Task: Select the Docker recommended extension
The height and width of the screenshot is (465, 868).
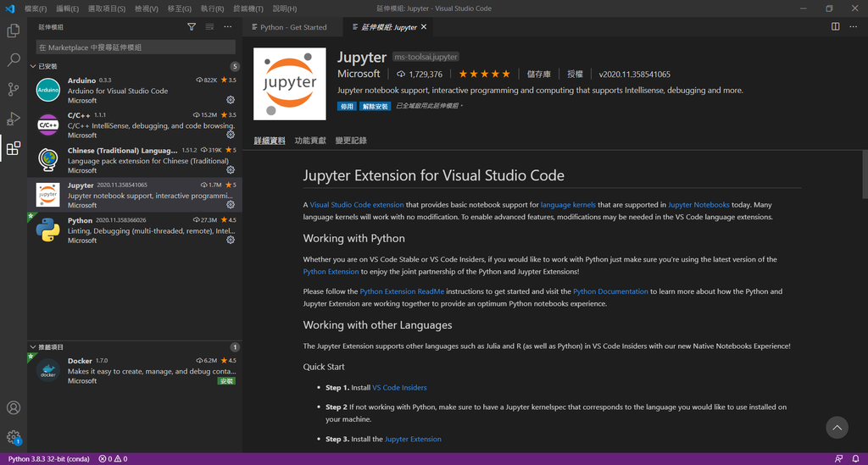Action: point(135,370)
